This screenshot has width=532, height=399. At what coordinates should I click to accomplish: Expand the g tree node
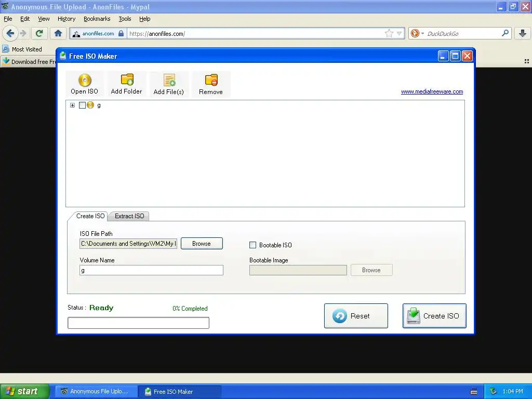(72, 105)
